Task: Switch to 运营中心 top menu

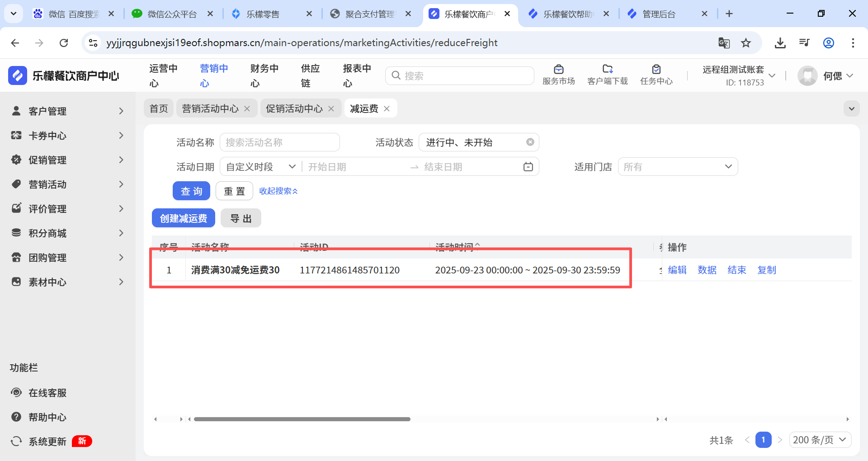Action: tap(163, 75)
